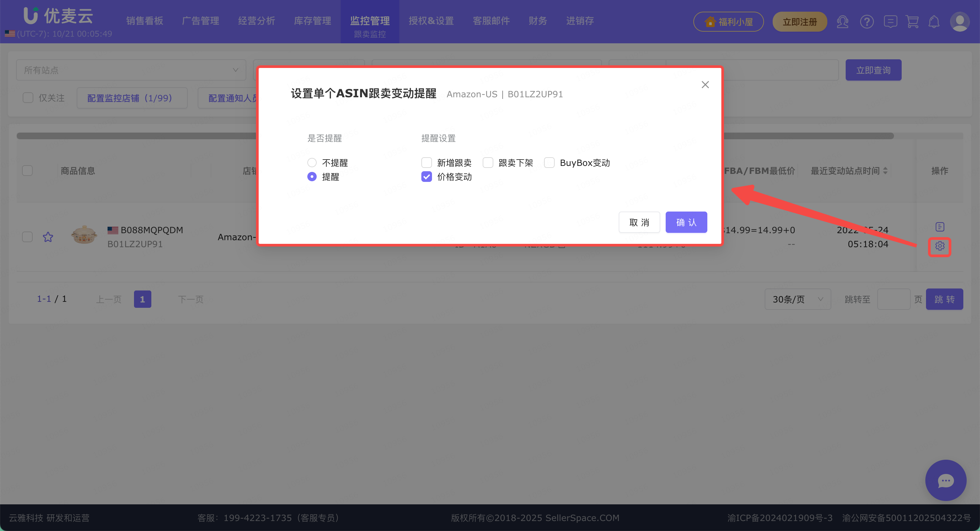The height and width of the screenshot is (531, 980).
Task: Sort by 最近变动站点时间 column arrows
Action: coord(885,171)
